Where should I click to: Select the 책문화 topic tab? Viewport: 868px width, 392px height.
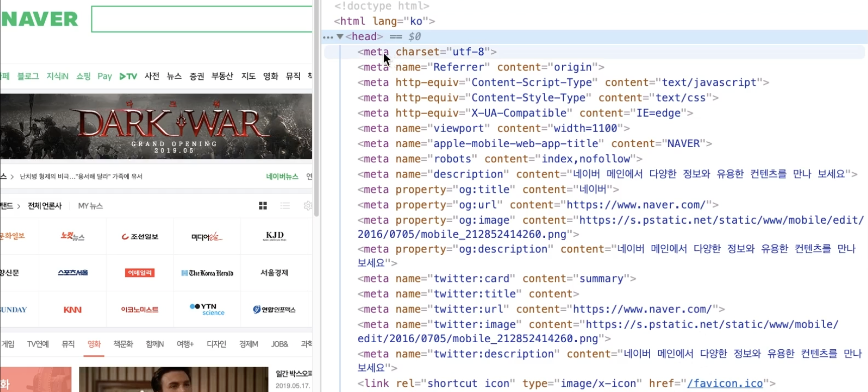pos(123,344)
